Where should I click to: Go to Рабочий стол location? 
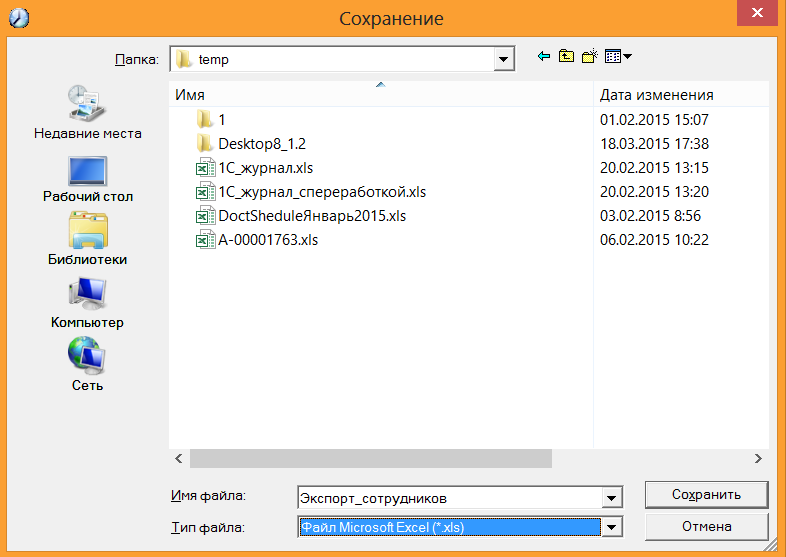[x=87, y=179]
